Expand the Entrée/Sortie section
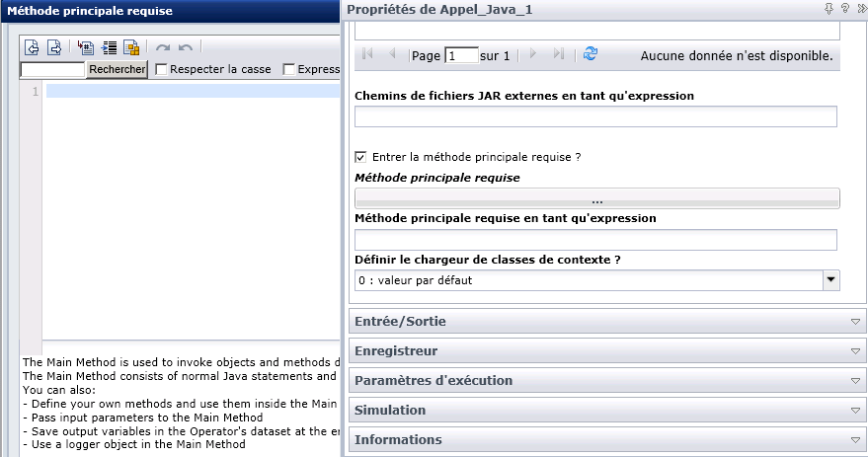 [x=607, y=321]
